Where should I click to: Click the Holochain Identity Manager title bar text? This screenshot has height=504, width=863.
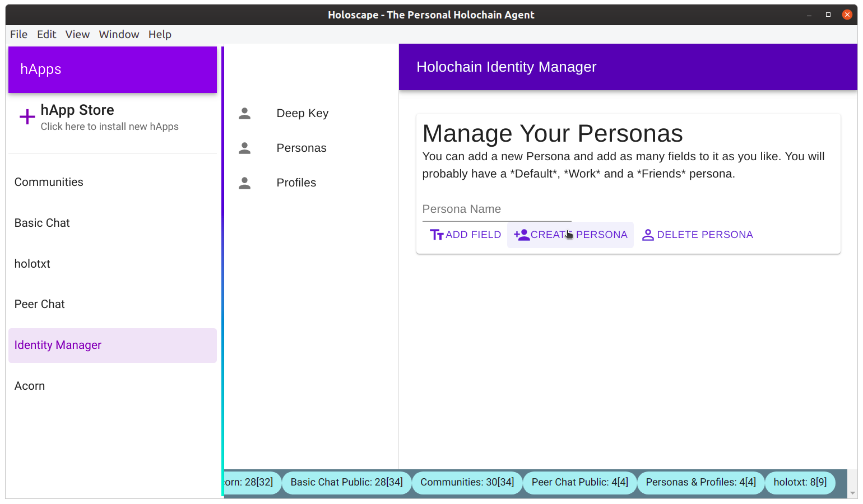point(507,67)
